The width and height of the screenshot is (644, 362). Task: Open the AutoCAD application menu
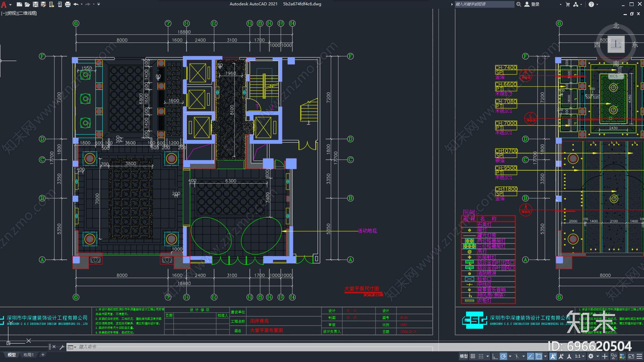pos(4,4)
